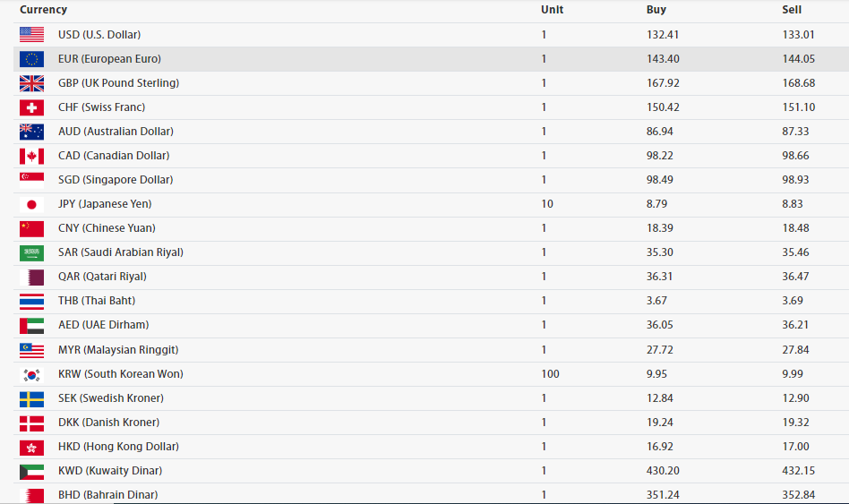849x504 pixels.
Task: Click the Kuwait flag icon
Action: coord(31,471)
